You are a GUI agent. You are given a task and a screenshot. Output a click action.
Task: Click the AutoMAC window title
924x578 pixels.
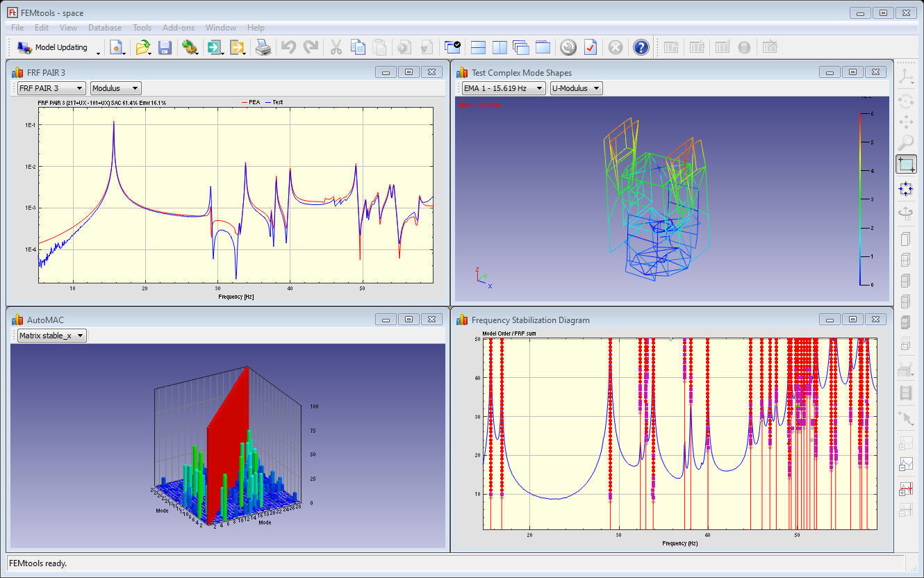click(x=45, y=320)
